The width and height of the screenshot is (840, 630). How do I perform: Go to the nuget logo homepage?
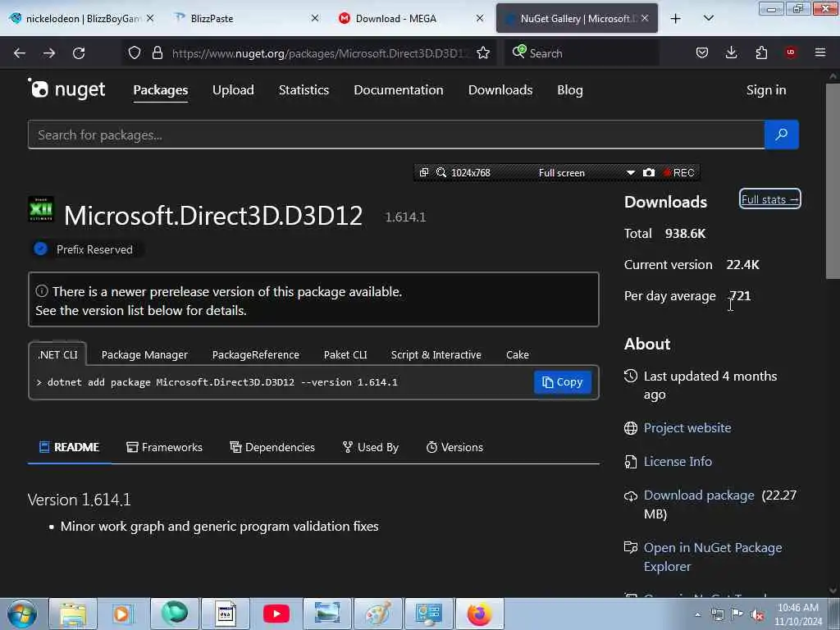[67, 89]
